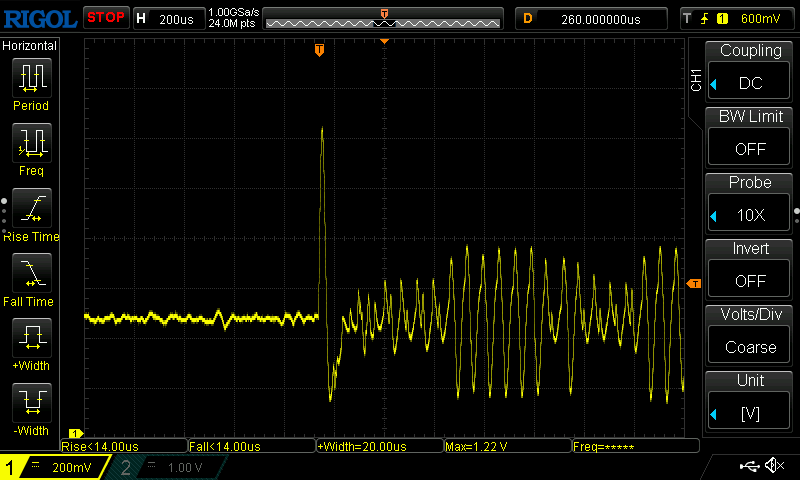Click the STOP run status indicator

point(106,18)
